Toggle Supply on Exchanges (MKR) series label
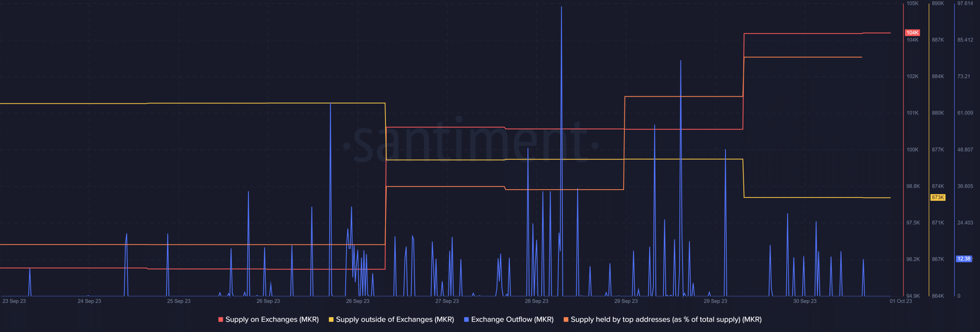Viewport: 980px width, 332px height. [x=272, y=319]
